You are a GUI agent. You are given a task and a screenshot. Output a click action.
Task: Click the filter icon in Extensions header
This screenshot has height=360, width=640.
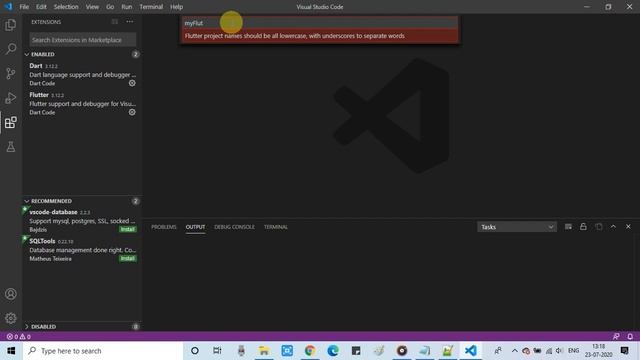115,22
